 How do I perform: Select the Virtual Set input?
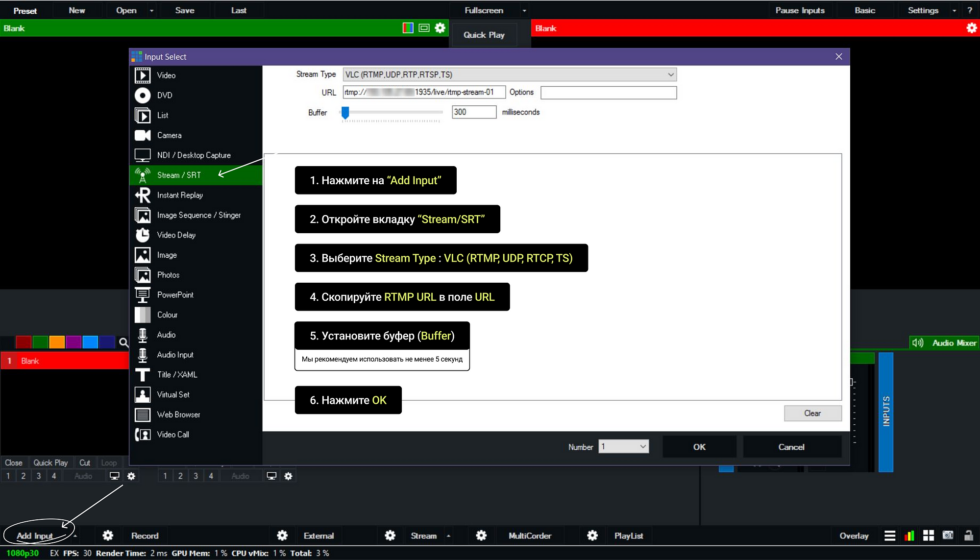(x=196, y=395)
